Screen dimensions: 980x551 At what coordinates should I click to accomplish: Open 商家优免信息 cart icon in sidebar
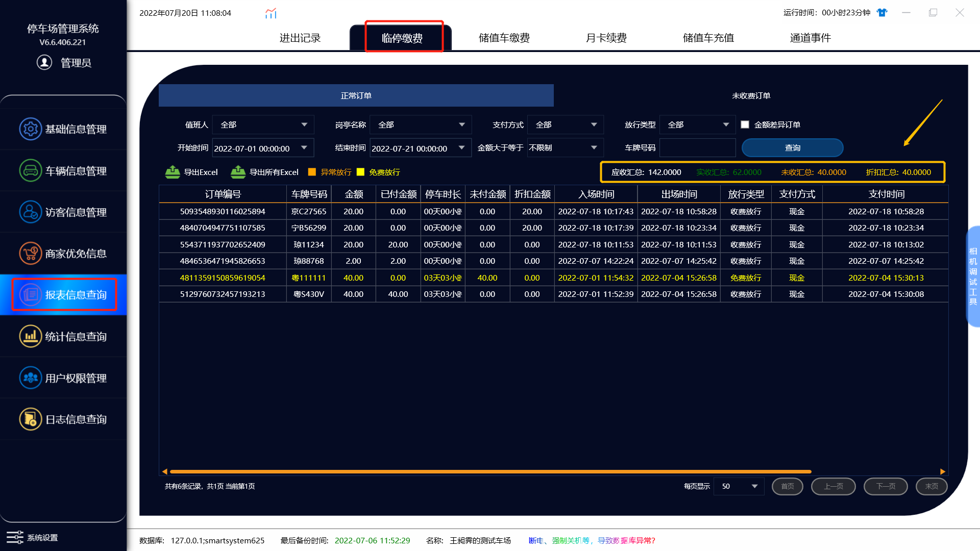[x=30, y=254]
